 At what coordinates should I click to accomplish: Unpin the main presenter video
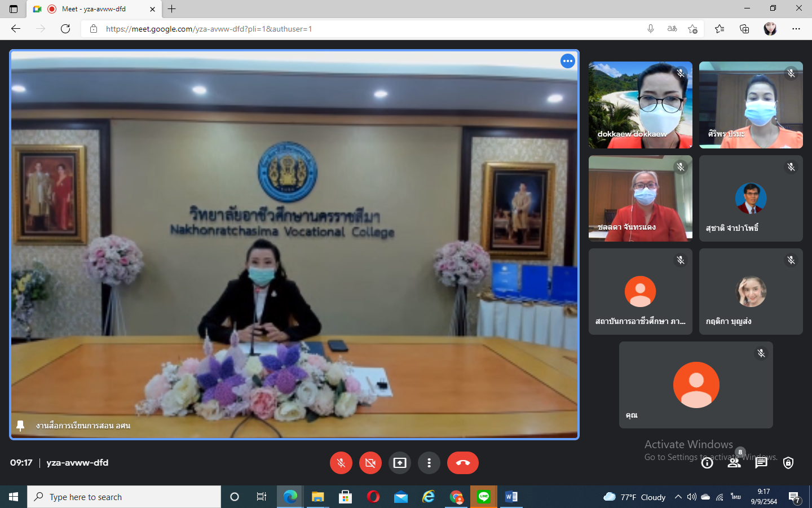[20, 426]
